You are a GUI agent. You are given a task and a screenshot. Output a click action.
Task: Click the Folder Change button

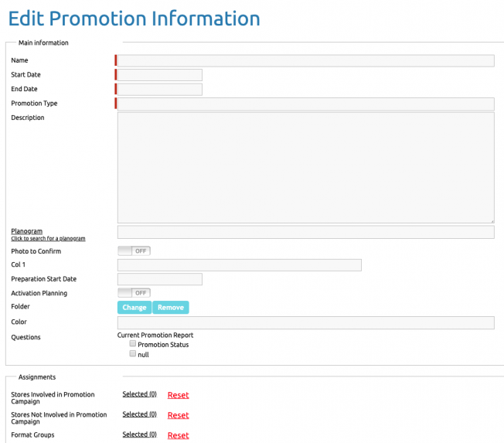pos(135,308)
